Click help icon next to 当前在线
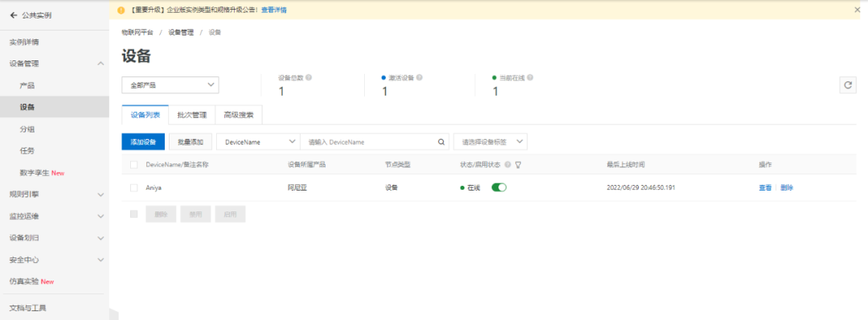Image resolution: width=868 pixels, height=320 pixels. pos(530,77)
